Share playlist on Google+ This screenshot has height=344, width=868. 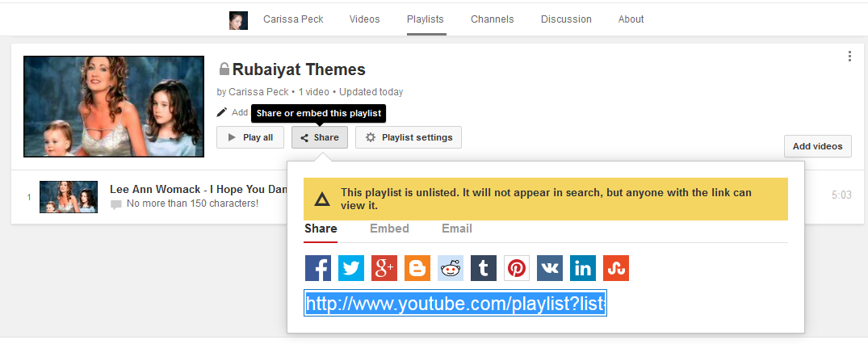tap(384, 268)
